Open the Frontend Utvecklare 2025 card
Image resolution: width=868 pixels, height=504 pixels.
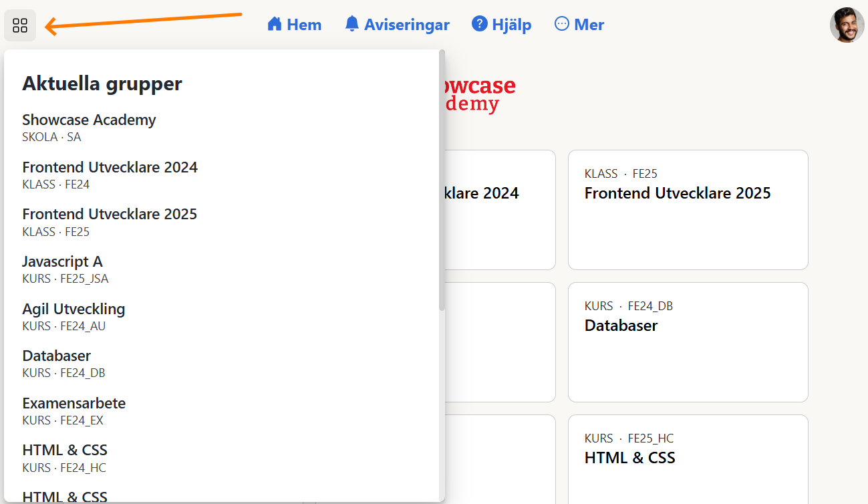(688, 209)
